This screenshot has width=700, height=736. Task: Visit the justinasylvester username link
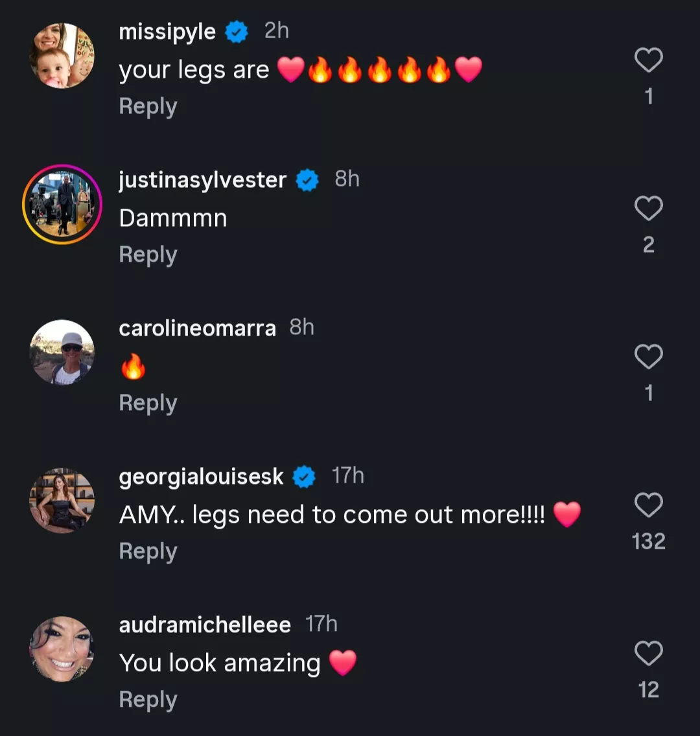(202, 180)
